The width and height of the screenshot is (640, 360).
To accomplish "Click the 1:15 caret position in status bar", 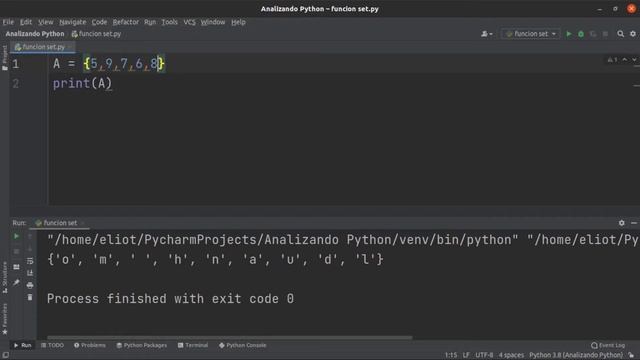I will [x=451, y=355].
